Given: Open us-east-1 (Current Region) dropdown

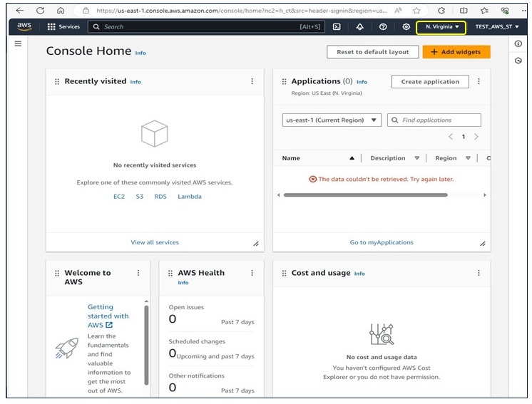Looking at the screenshot, I should click(x=332, y=120).
